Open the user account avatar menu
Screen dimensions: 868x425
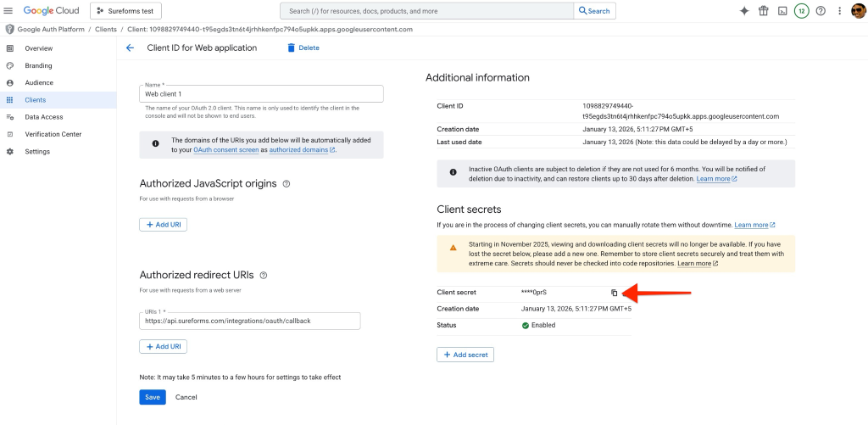click(858, 11)
